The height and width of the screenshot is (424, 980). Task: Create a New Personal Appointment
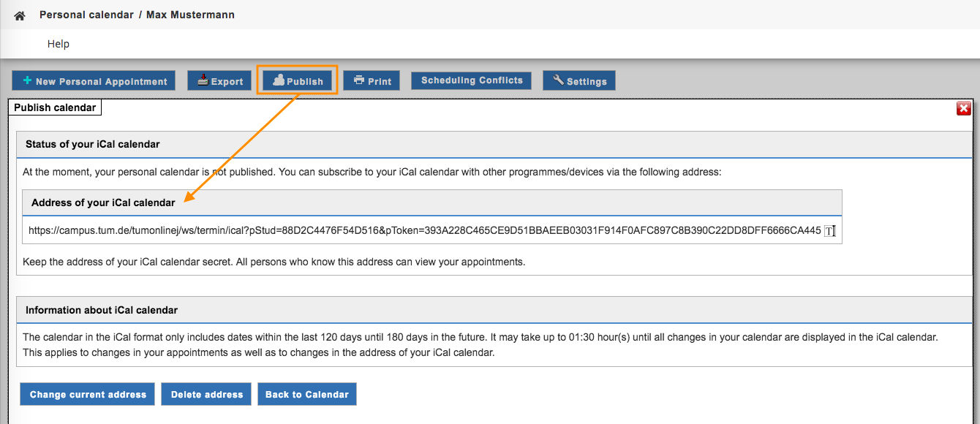(94, 81)
